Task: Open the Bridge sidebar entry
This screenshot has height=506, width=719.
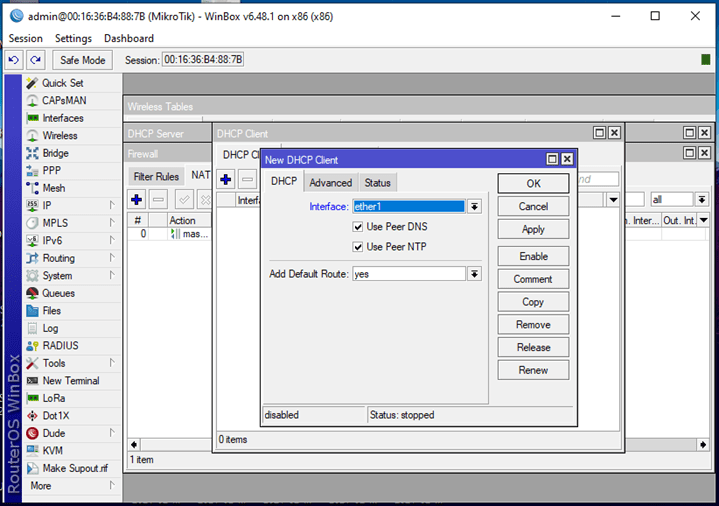Action: 55,153
